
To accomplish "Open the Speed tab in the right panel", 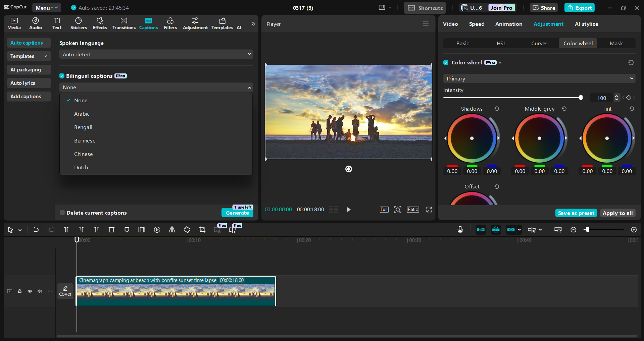I will 476,24.
